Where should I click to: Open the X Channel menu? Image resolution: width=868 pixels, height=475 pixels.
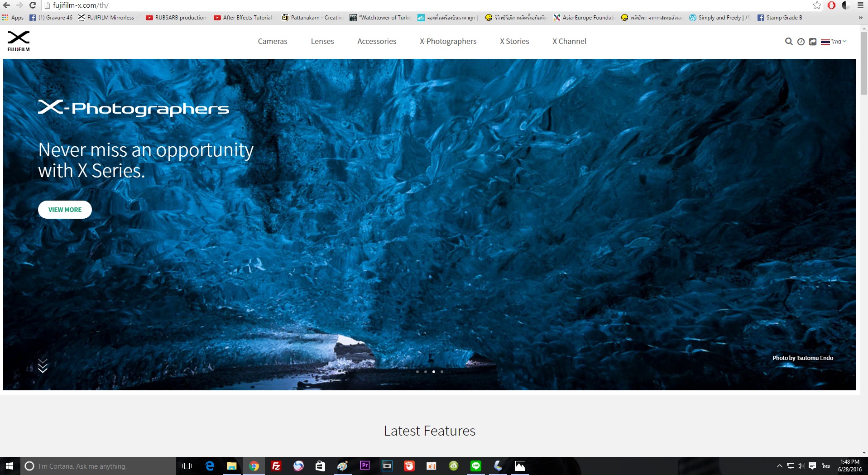coord(569,41)
